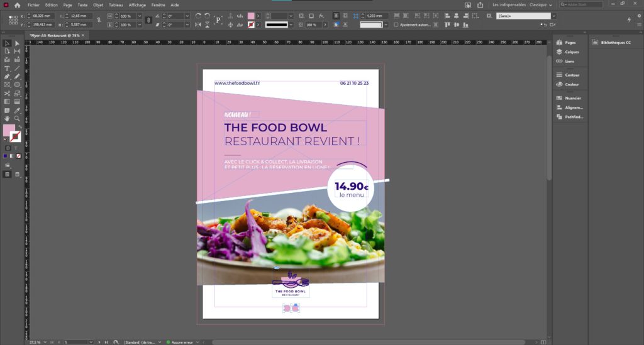Click the align left edges icon
Screen dimensions: 644x345
point(447,16)
